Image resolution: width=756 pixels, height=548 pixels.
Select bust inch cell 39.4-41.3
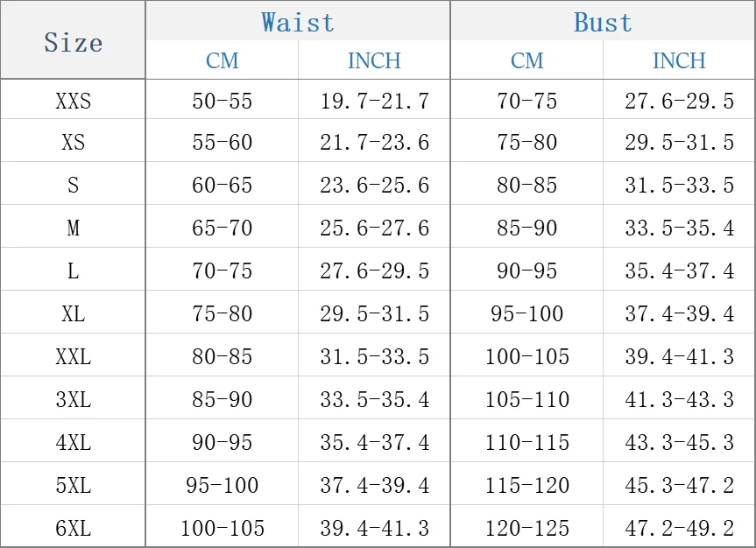point(679,356)
